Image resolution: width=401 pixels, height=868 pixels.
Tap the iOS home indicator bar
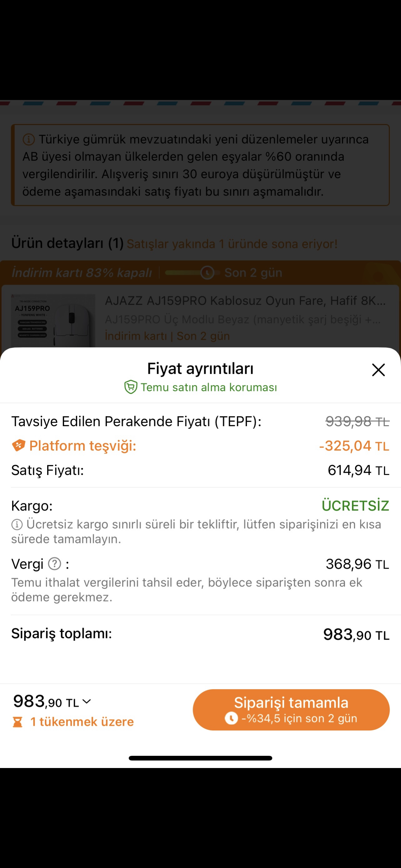click(200, 758)
